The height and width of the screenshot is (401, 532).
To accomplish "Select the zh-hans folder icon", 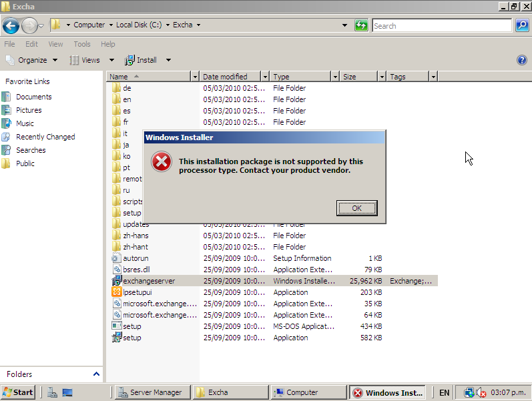I will (116, 236).
